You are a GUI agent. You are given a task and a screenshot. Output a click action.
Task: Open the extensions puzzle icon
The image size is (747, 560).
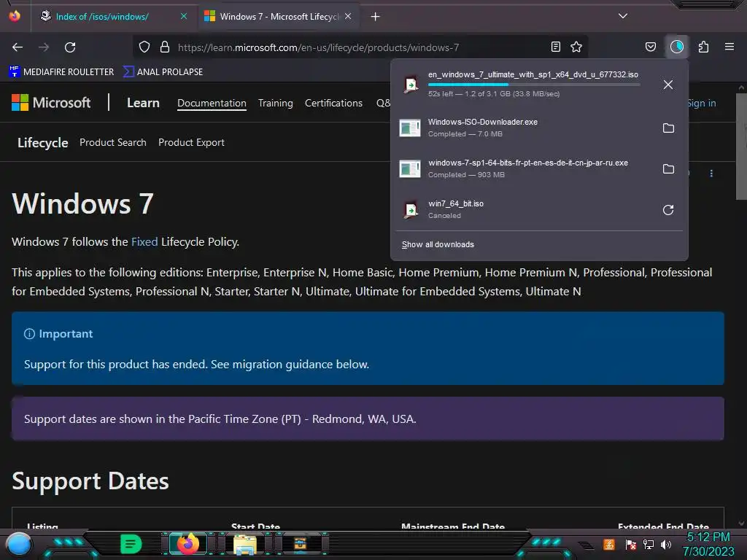[x=703, y=47]
